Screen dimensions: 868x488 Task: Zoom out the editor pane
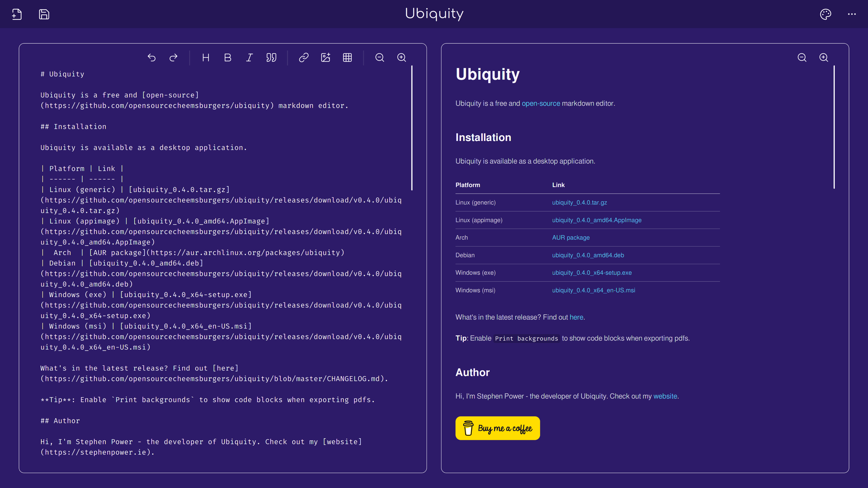pos(380,58)
